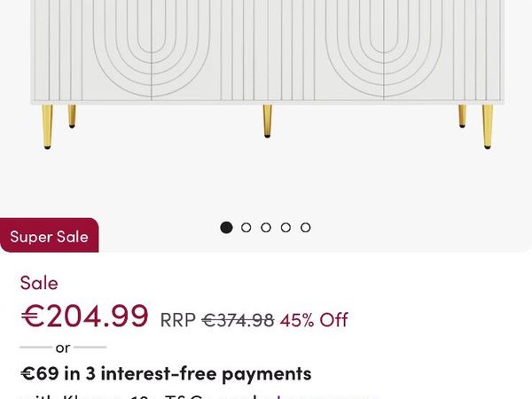Open the €69 in 3 interest-free payments offer
This screenshot has height=399, width=532.
[166, 373]
